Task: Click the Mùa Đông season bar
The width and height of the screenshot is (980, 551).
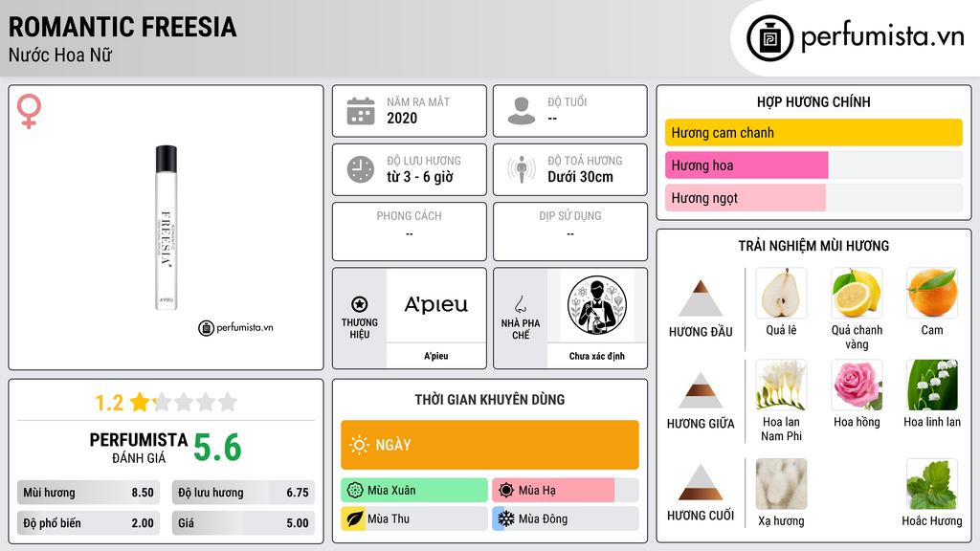Action: pos(566,518)
